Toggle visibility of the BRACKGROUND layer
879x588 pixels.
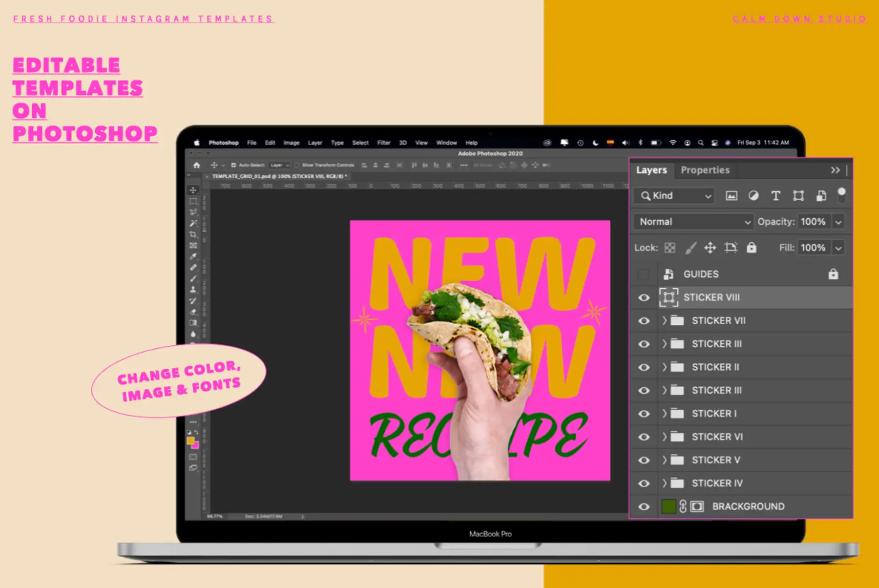(644, 506)
